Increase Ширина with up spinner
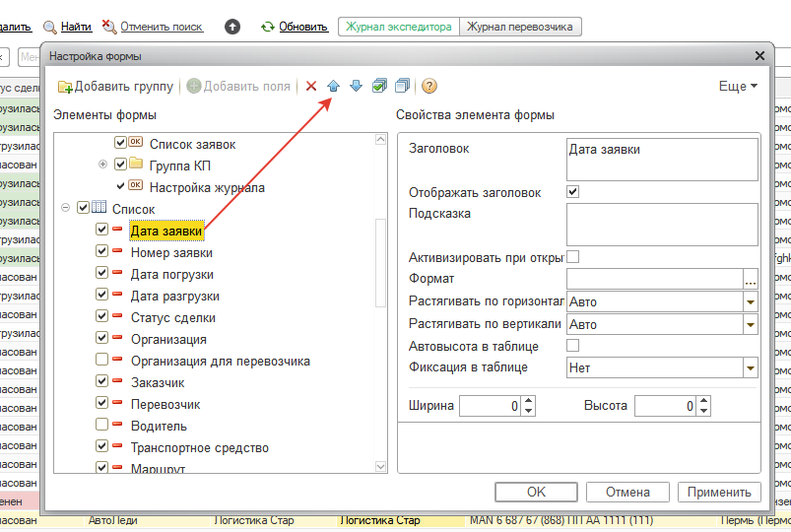Screen dimensions: 791x532 point(528,401)
